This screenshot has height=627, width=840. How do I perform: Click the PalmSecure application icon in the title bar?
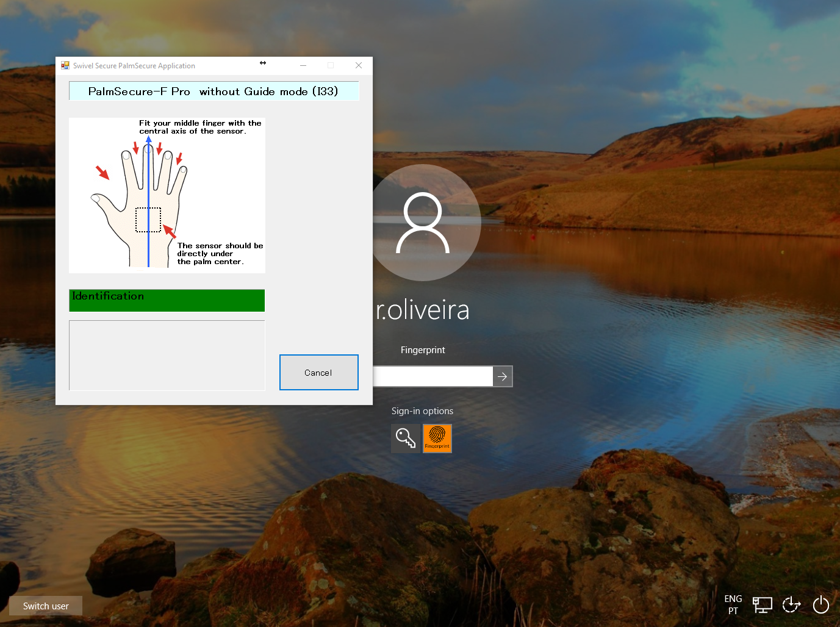(x=64, y=65)
